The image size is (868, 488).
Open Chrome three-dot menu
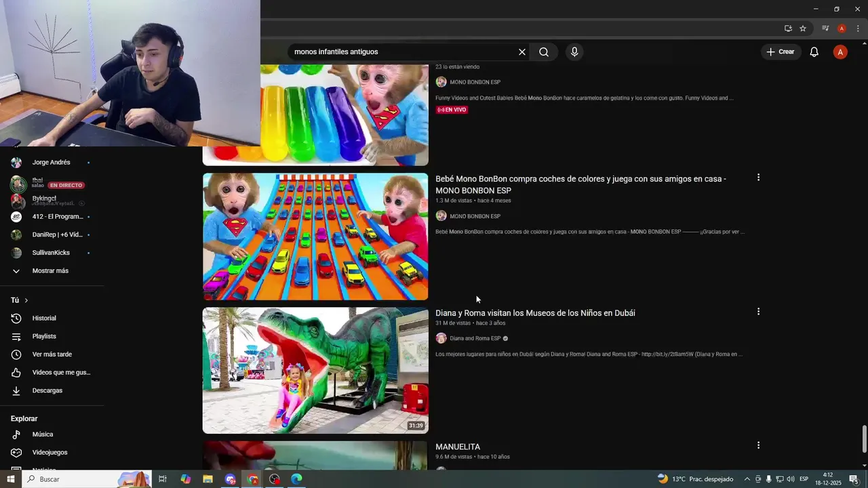858,28
